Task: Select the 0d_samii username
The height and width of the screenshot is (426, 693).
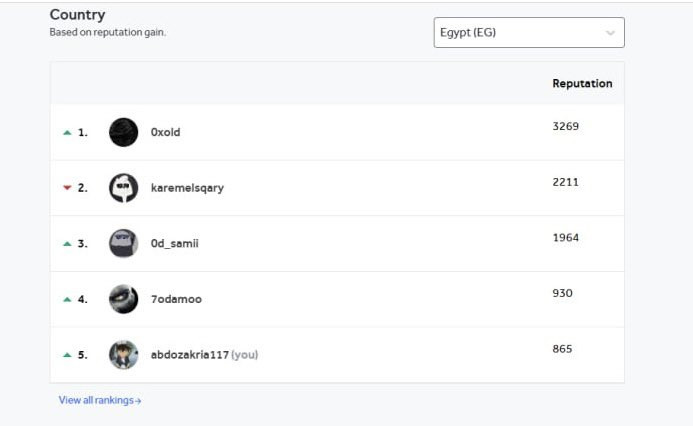Action: [175, 243]
